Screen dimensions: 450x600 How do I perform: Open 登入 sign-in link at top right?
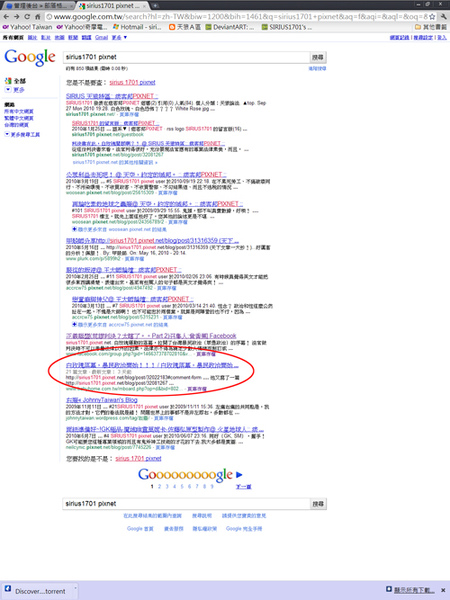(442, 38)
